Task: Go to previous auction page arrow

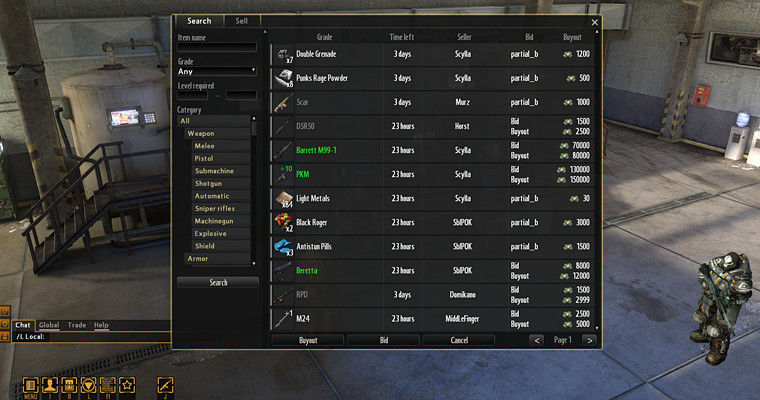Action: [537, 340]
